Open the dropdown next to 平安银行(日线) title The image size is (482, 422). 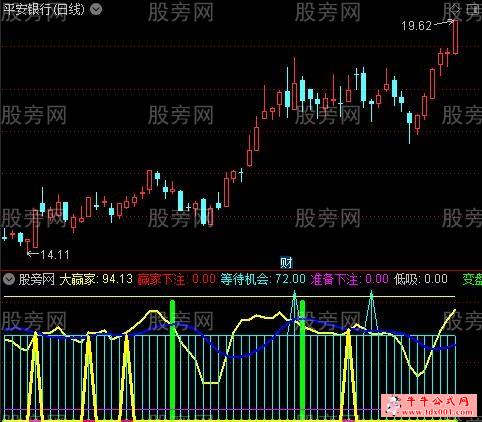pos(96,10)
